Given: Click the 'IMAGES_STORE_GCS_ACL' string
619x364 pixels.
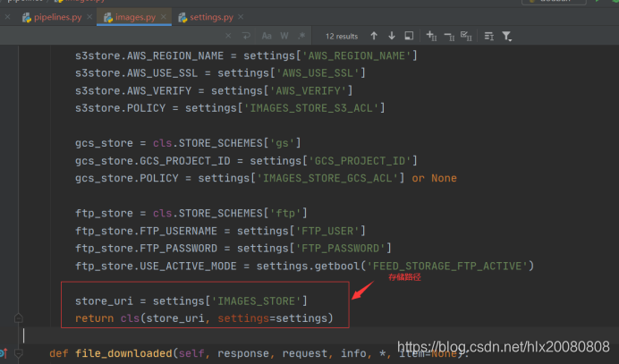Looking at the screenshot, I should 327,179.
